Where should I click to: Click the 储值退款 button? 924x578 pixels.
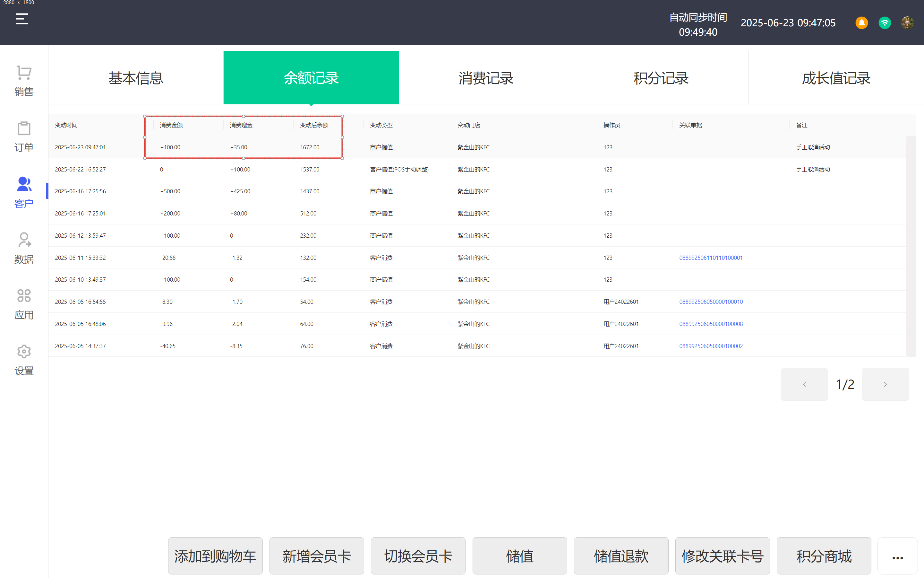click(621, 556)
